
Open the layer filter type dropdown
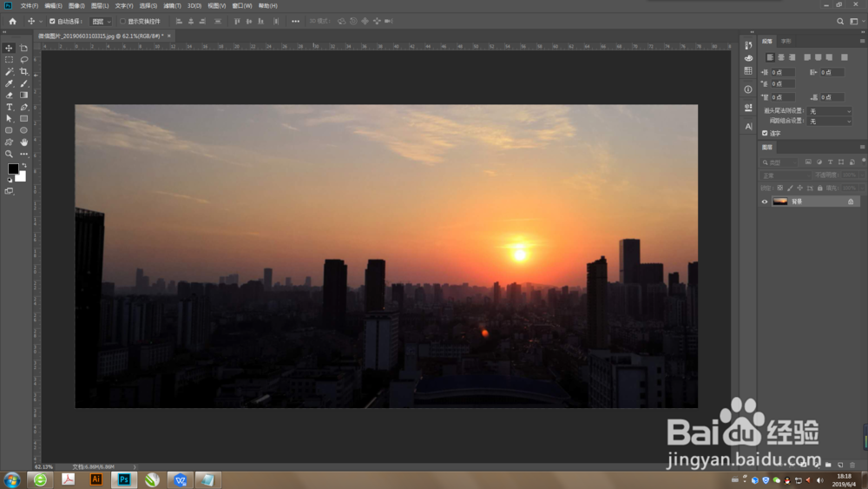point(779,162)
